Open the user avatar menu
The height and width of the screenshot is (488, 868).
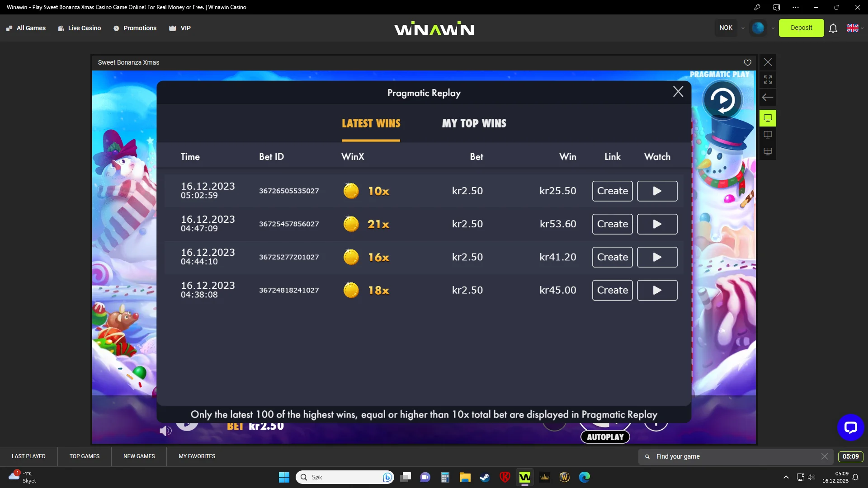(758, 28)
